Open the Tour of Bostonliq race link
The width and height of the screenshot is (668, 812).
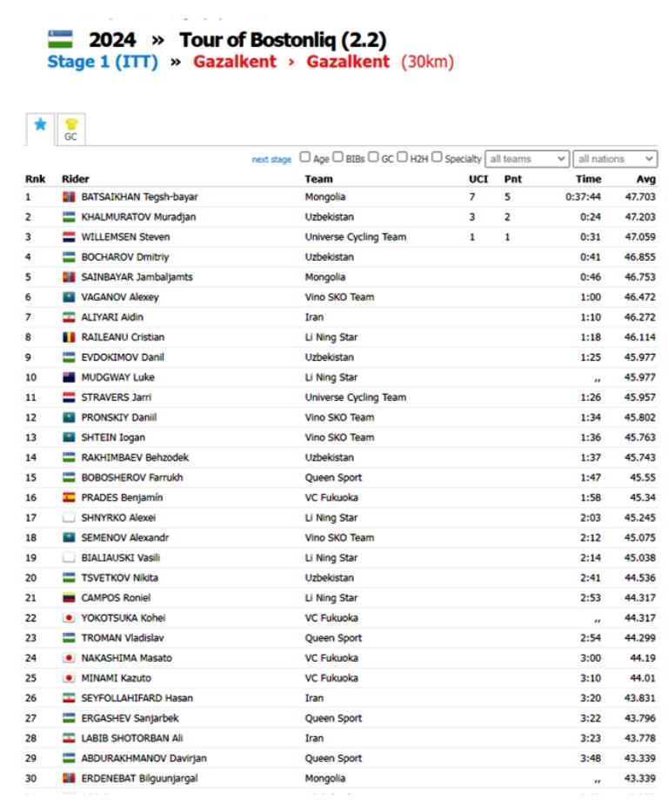(283, 40)
